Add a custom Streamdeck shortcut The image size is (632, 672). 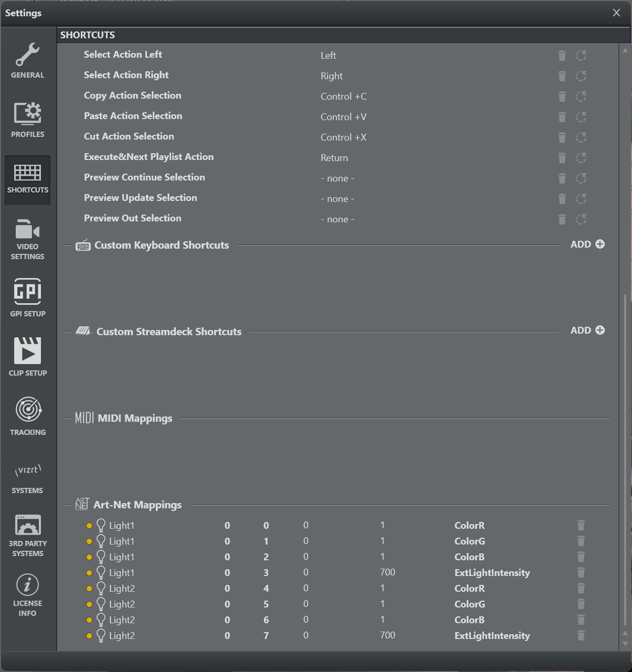[587, 330]
